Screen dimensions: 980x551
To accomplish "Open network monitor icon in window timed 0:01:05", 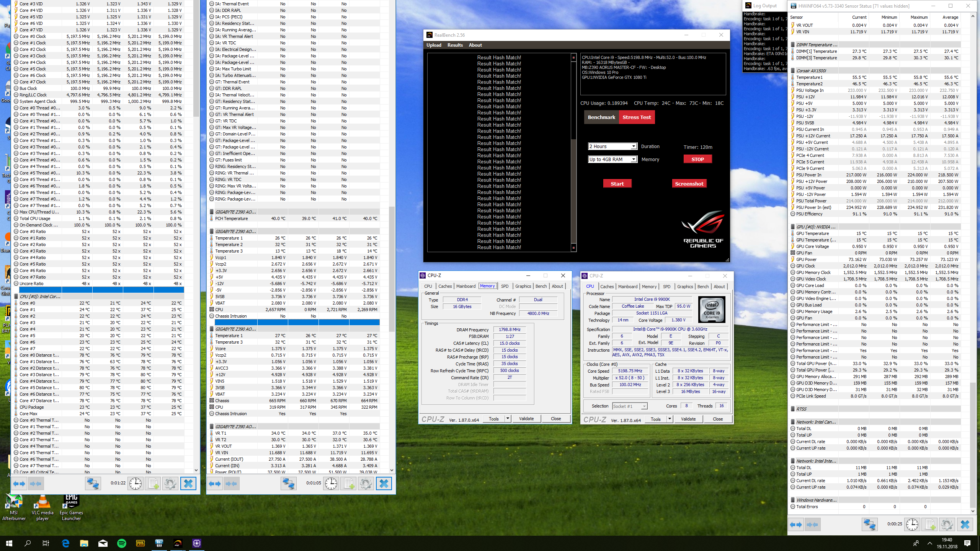I will pos(288,484).
